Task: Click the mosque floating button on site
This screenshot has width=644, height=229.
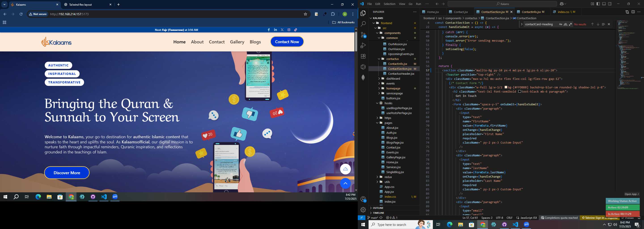Action: pos(345,169)
